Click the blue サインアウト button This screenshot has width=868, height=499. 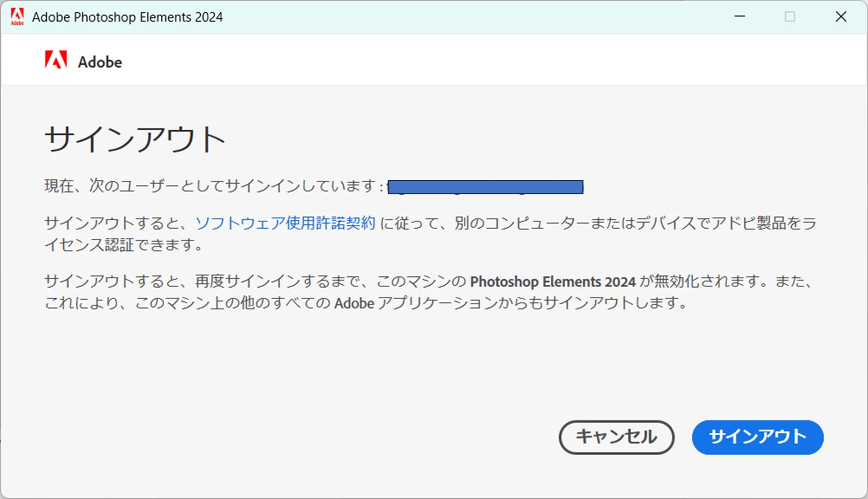(758, 437)
